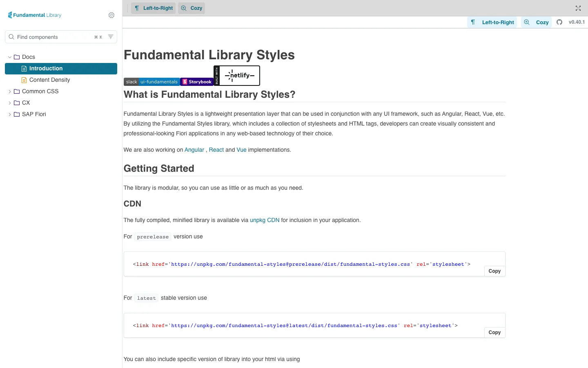Expand the CX folder chevron
This screenshot has height=368, width=588.
tap(10, 103)
